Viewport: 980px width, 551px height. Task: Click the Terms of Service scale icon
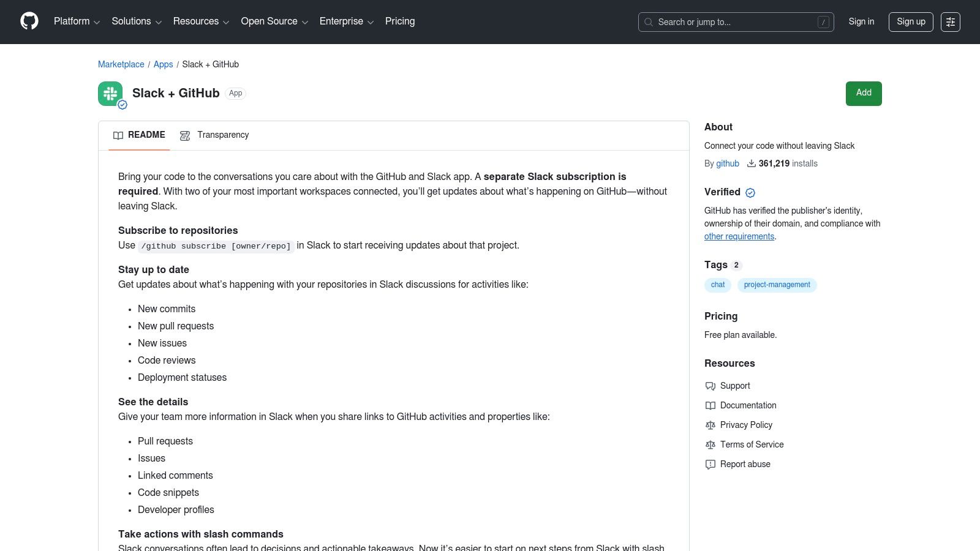(x=710, y=445)
